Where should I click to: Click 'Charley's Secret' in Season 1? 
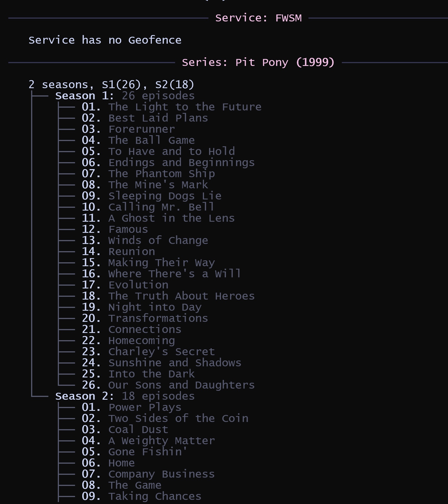tap(161, 352)
